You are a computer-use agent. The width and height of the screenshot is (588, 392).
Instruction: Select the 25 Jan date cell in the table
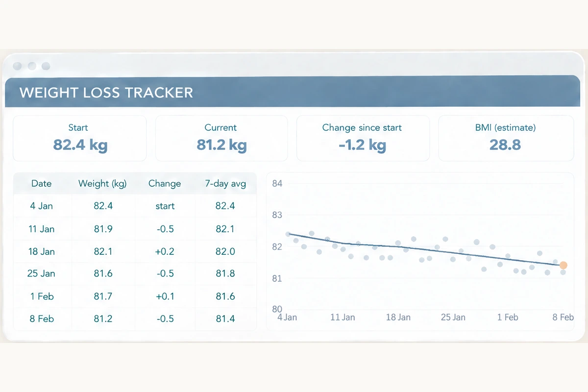click(x=41, y=273)
